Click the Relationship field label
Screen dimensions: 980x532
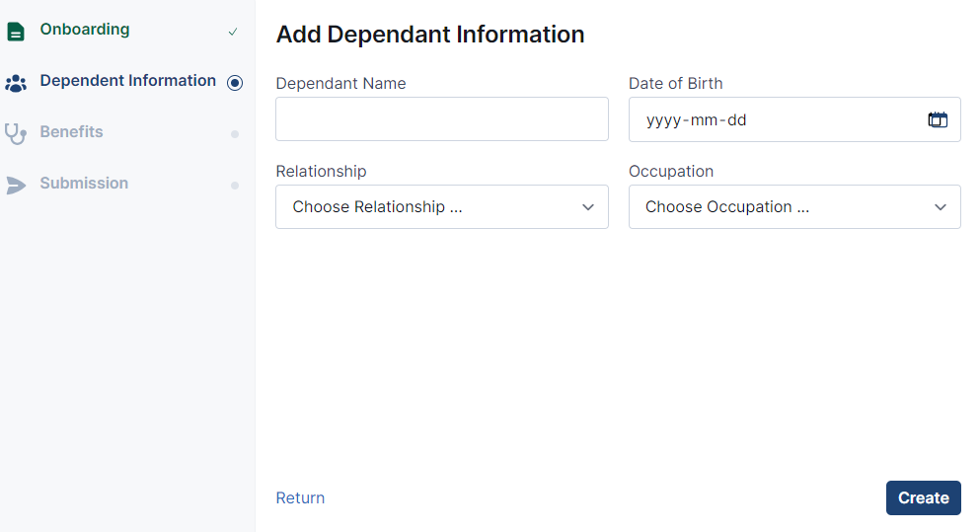pyautogui.click(x=322, y=172)
